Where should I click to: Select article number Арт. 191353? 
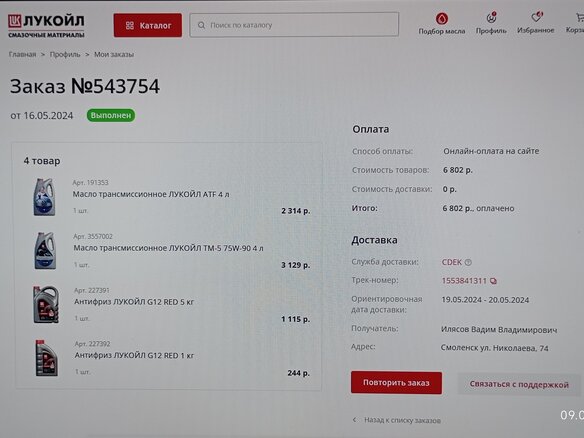pyautogui.click(x=90, y=182)
